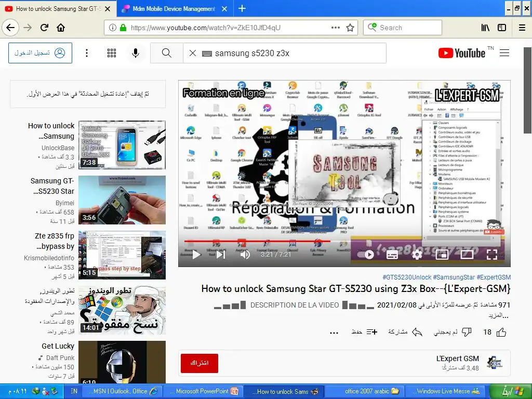Open YouTube apps grid
Screen dimensions: 532x399
pos(112,53)
